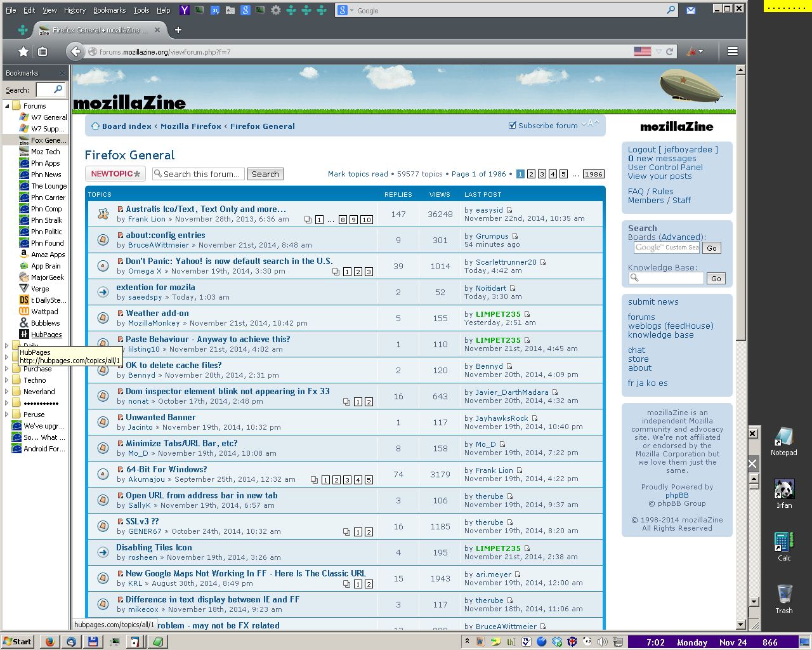Click the floppy disk save icon in the taskbar
The width and height of the screenshot is (812, 650).
click(92, 642)
